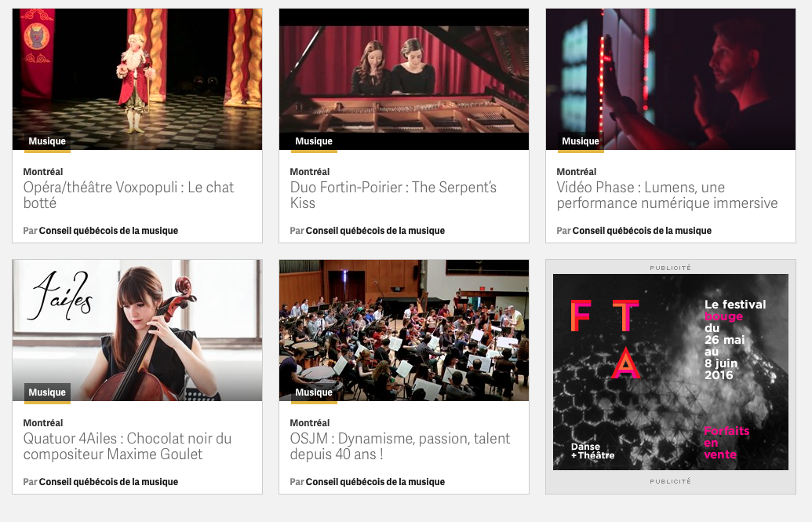Open the Quatuor 4Ailes cellist thumbnail
This screenshot has width=812, height=522.
point(137,330)
